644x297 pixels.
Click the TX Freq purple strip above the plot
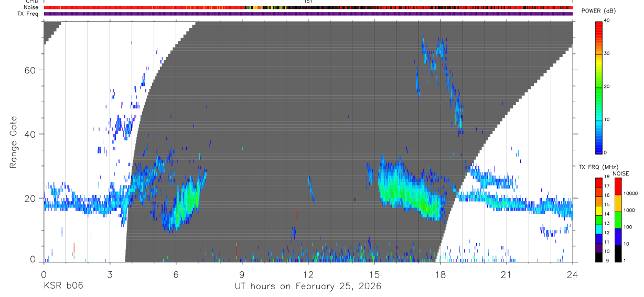coord(308,14)
